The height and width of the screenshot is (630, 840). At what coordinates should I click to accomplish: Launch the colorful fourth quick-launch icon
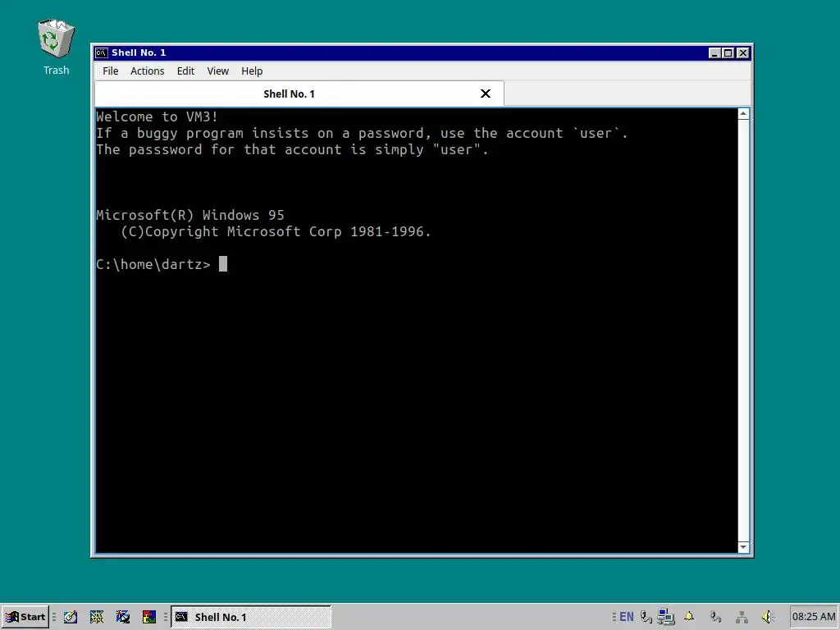(149, 617)
